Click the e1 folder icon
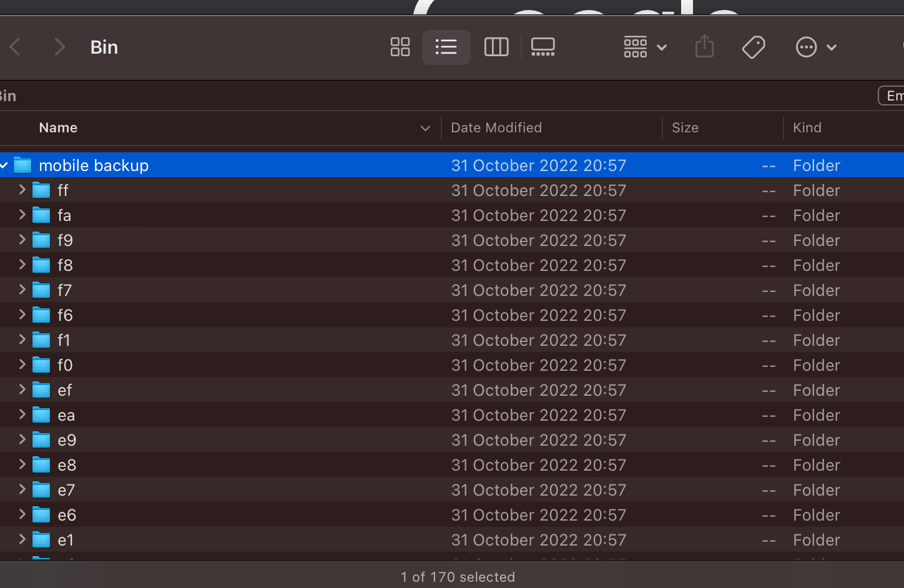 tap(41, 539)
